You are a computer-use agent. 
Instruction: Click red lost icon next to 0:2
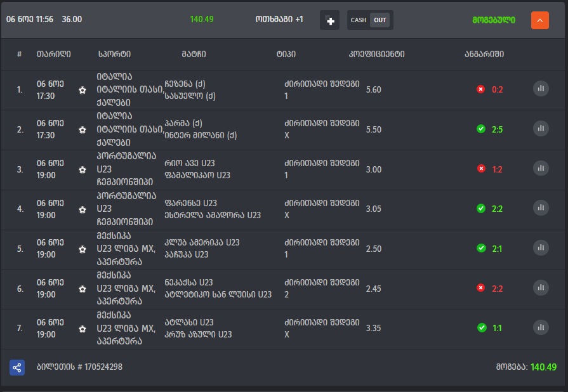(480, 89)
